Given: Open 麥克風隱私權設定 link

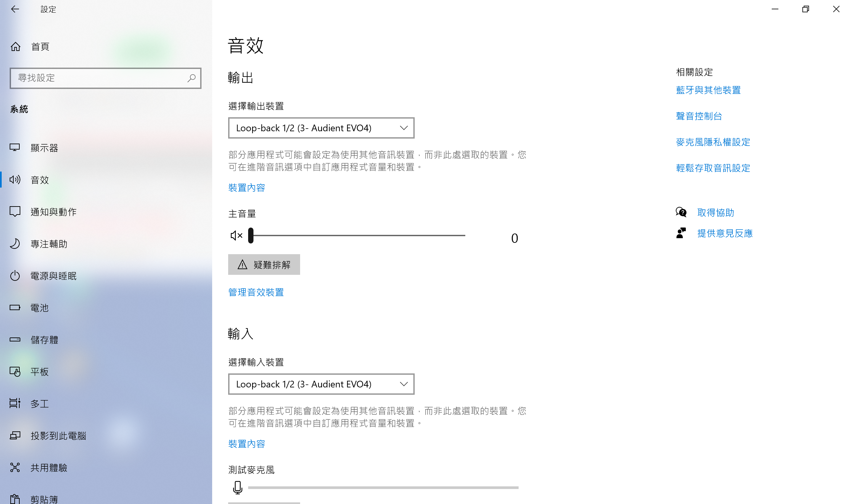Looking at the screenshot, I should point(713,142).
